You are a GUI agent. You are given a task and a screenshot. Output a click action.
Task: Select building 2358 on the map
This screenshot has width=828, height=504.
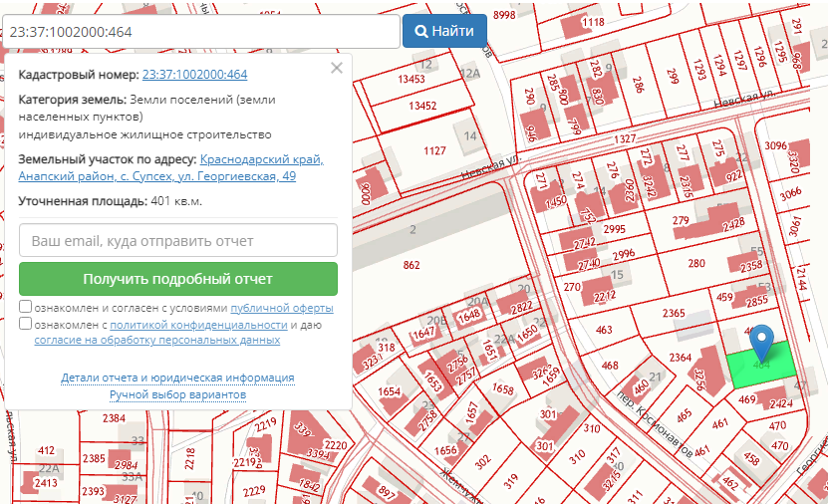pyautogui.click(x=751, y=266)
